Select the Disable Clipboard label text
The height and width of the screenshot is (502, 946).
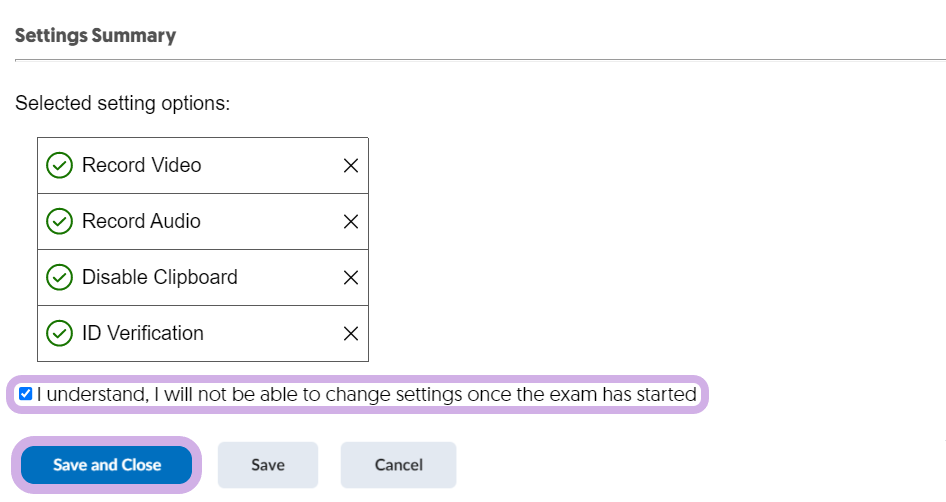coord(160,277)
